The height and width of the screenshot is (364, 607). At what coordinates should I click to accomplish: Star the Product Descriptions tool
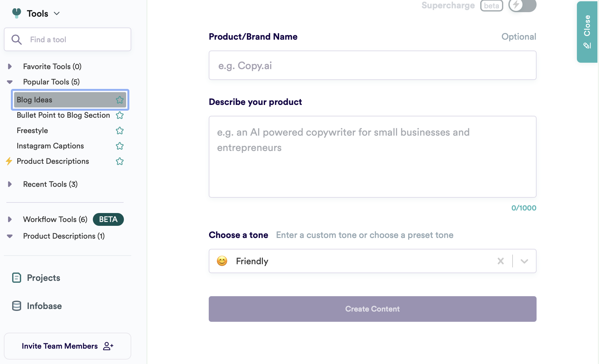[x=120, y=161]
